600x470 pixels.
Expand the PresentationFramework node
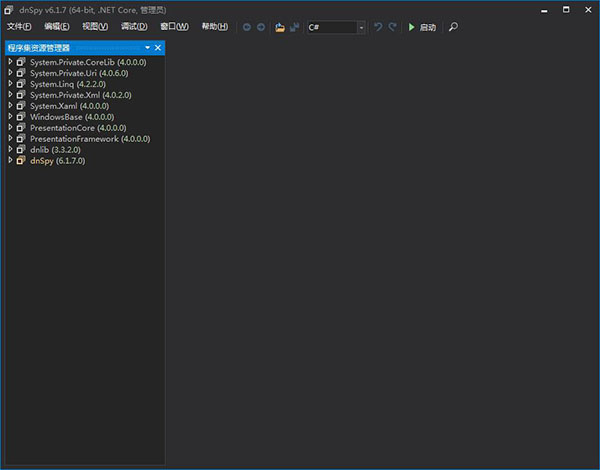(10, 138)
